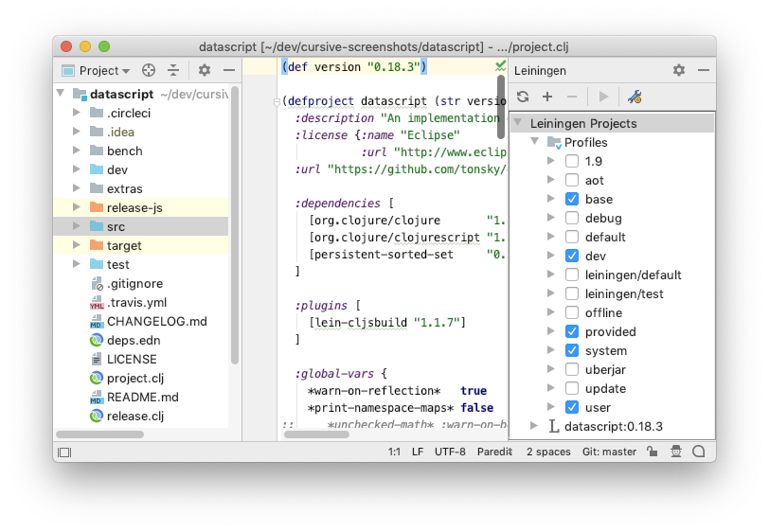Image resolution: width=769 pixels, height=532 pixels.
Task: Expand the release-js folder
Action: tap(77, 207)
